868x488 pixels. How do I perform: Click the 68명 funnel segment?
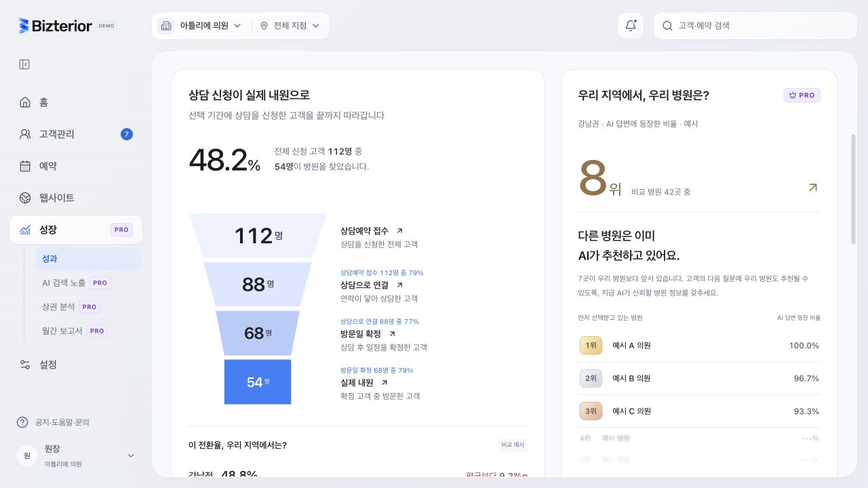258,333
